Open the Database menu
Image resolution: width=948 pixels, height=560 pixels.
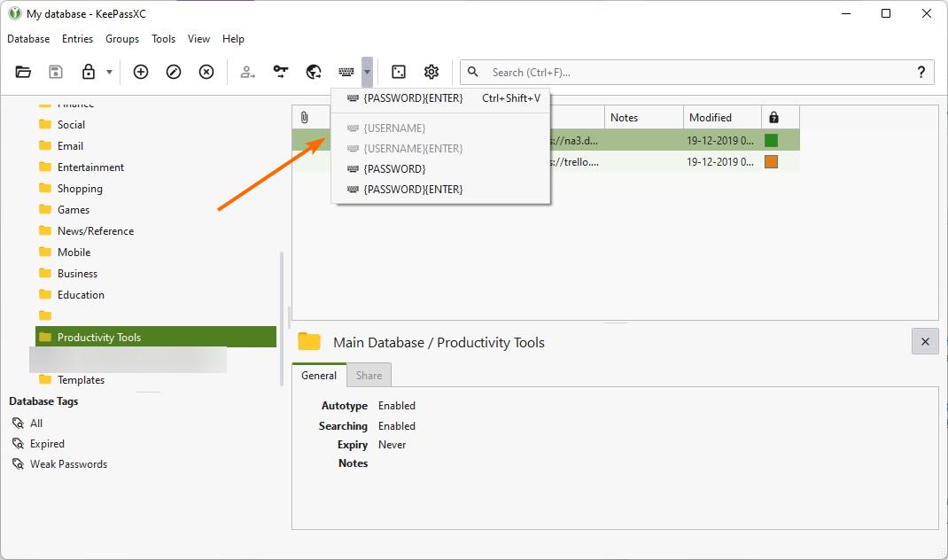tap(28, 39)
